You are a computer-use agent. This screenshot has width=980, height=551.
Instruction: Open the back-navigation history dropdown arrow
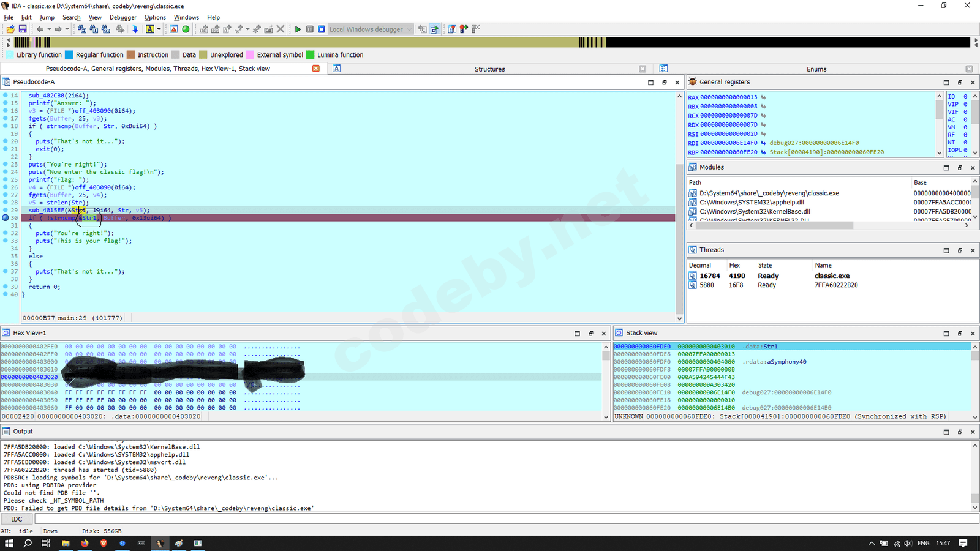(49, 29)
